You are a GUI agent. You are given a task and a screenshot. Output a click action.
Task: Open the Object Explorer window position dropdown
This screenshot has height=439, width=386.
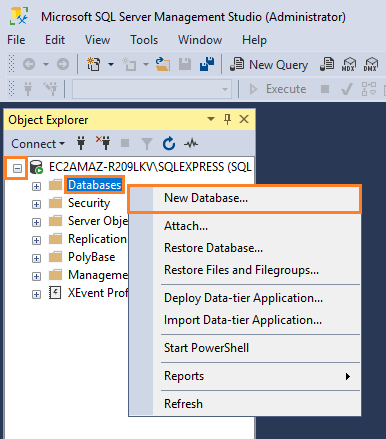[x=211, y=119]
